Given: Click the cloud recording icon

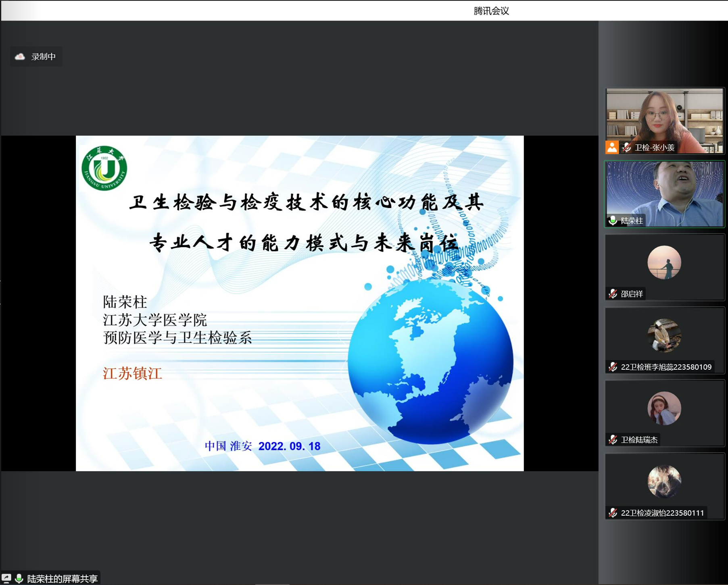Looking at the screenshot, I should click(x=20, y=57).
